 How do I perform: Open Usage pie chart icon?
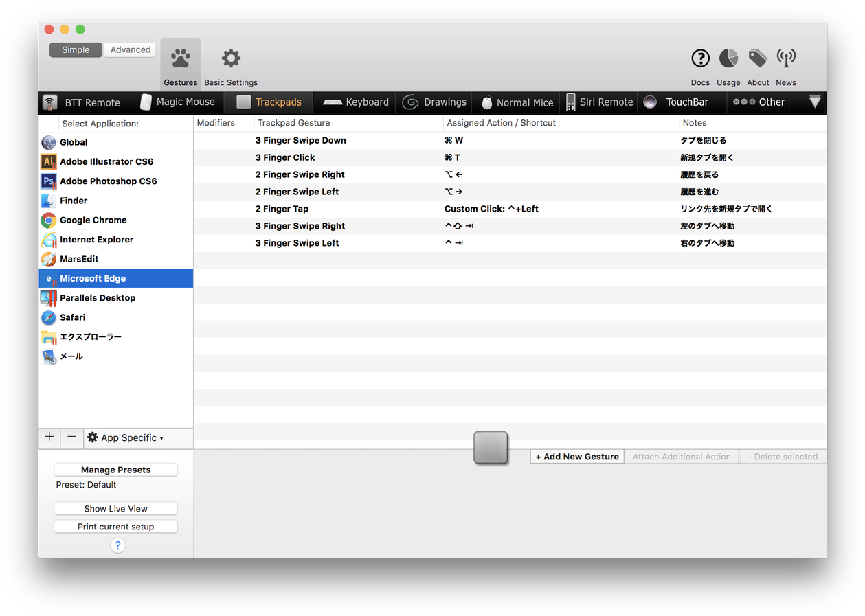[728, 59]
